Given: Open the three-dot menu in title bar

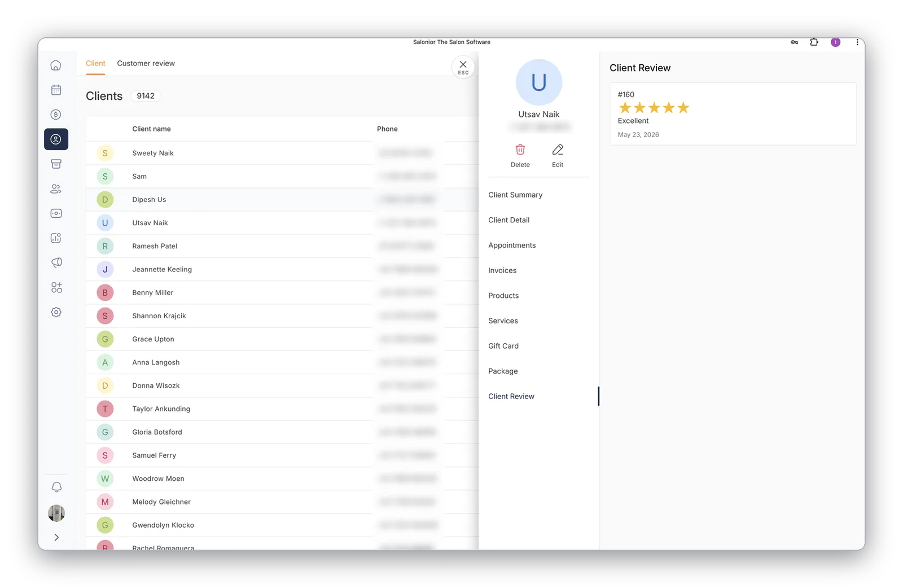Looking at the screenshot, I should coord(857,42).
